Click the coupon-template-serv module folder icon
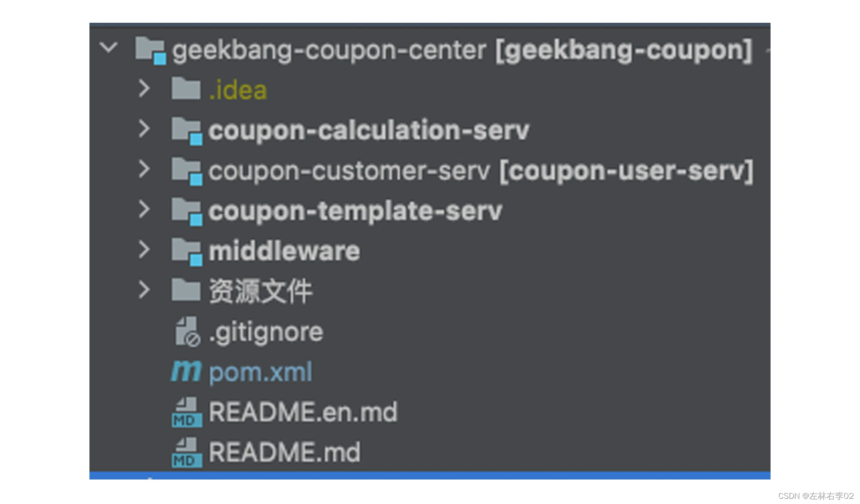860x504 pixels. 187,211
